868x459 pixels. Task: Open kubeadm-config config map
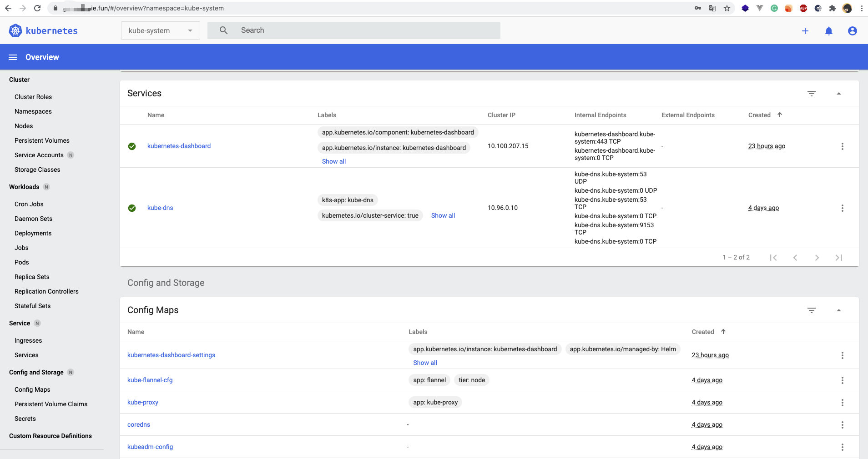(x=150, y=447)
